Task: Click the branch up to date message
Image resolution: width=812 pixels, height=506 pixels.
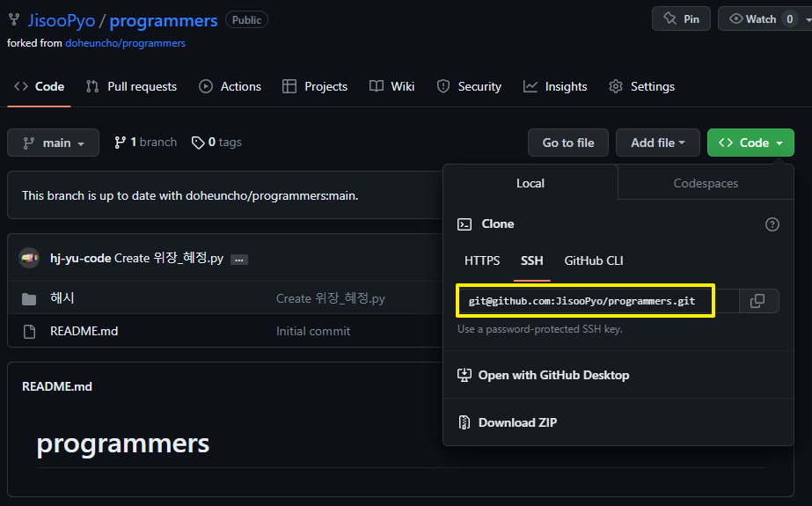Action: pyautogui.click(x=190, y=195)
